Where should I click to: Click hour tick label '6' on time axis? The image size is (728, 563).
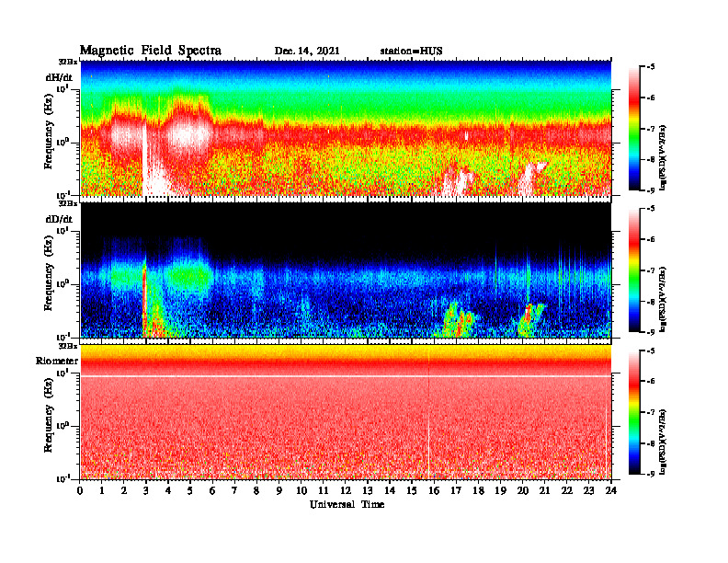(x=212, y=491)
